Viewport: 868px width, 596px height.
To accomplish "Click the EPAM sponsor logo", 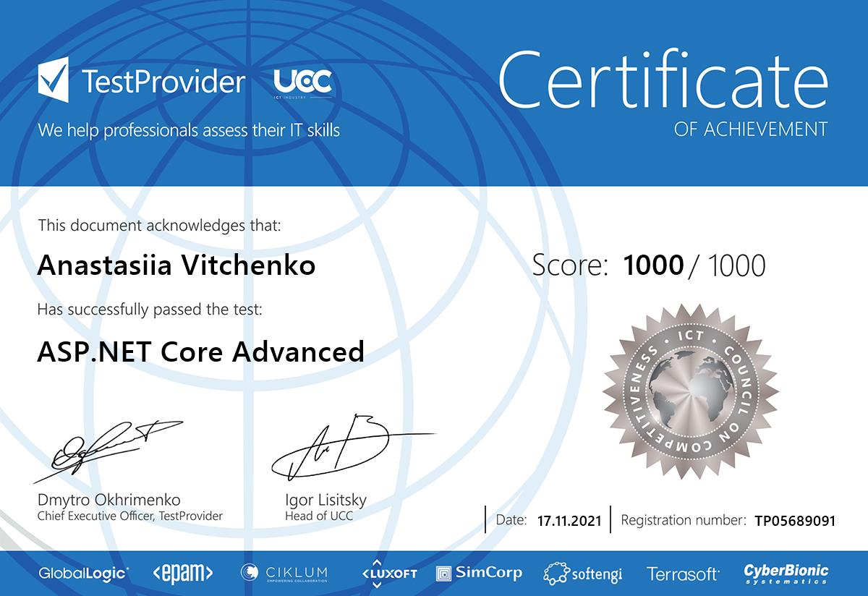I will 183,573.
